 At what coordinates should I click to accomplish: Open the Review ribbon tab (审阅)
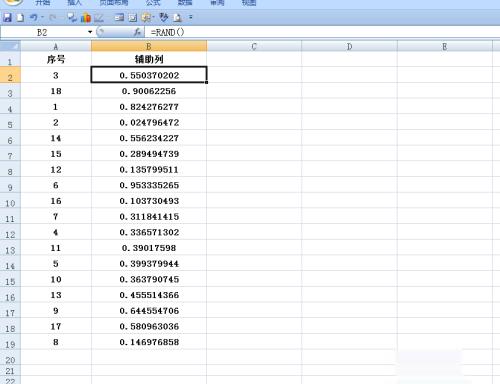217,3
